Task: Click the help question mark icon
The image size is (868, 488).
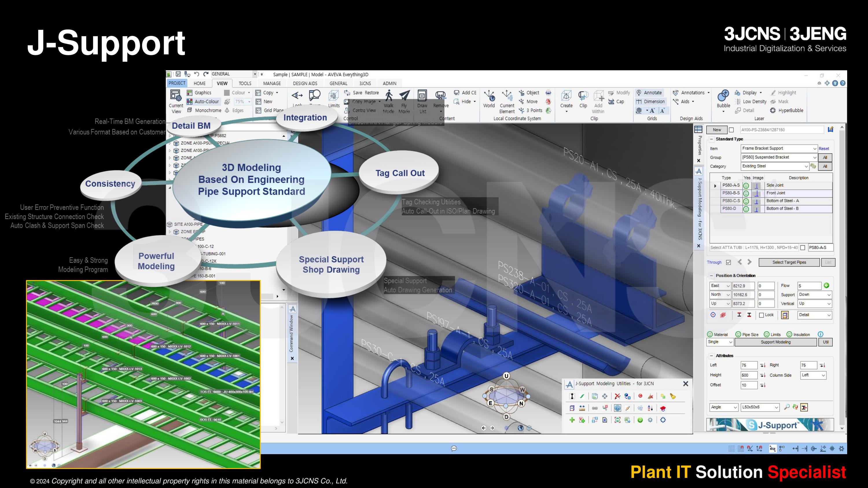Action: click(x=843, y=83)
